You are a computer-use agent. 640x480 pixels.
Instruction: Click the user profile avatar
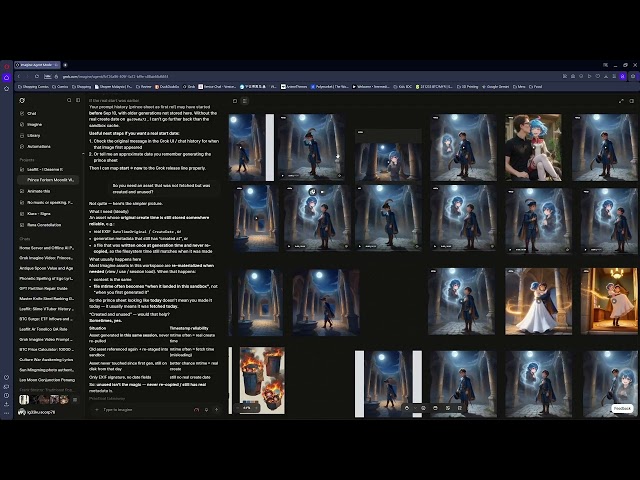22,412
